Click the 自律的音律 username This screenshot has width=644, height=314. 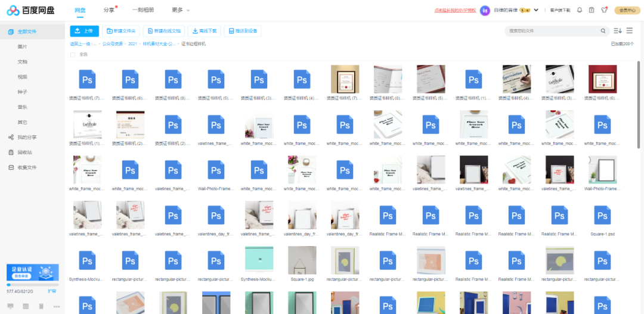506,10
